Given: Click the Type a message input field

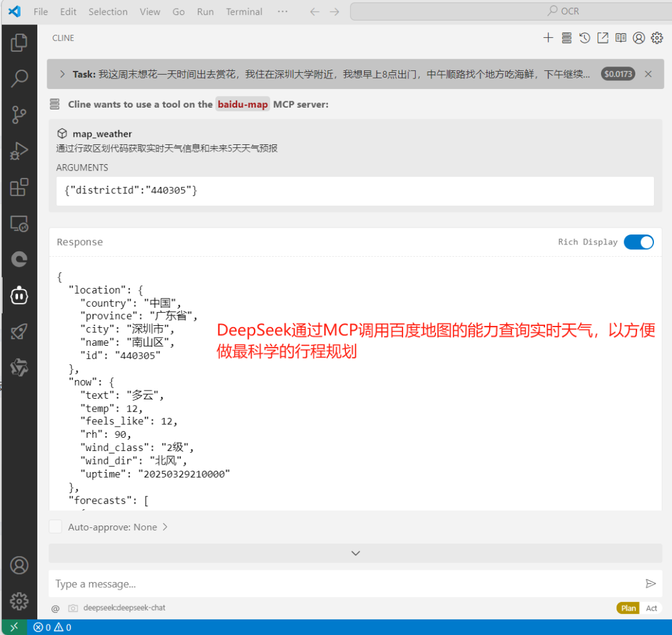Looking at the screenshot, I should click(249, 583).
